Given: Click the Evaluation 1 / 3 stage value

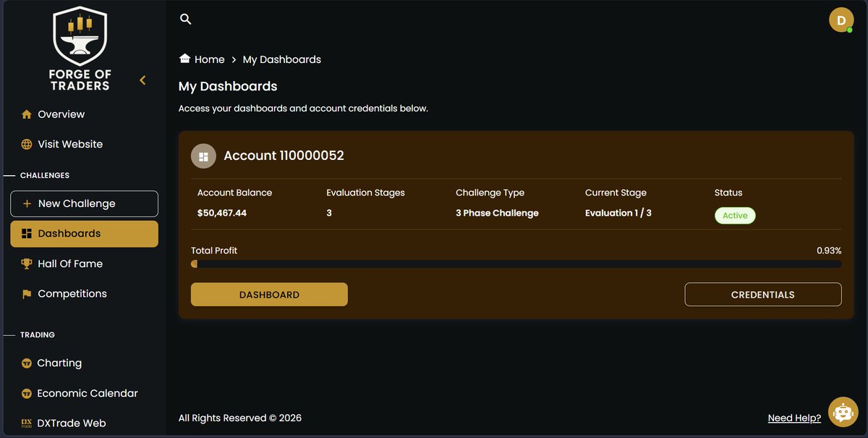Looking at the screenshot, I should (618, 213).
